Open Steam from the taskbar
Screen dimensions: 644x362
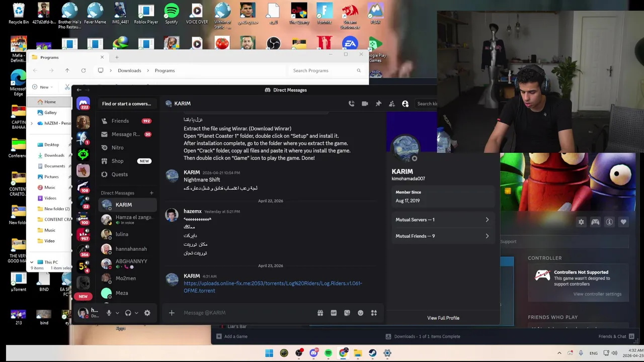click(372, 353)
